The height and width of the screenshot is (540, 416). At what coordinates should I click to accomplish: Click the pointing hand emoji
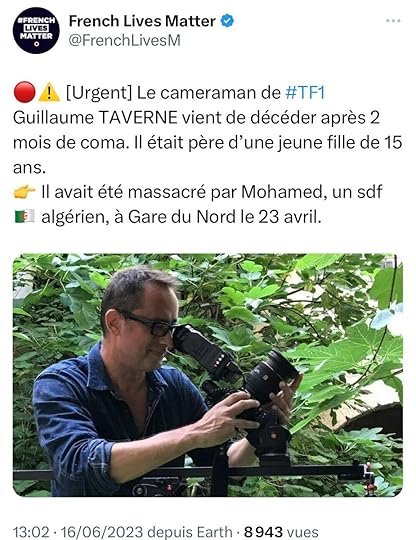(x=24, y=191)
